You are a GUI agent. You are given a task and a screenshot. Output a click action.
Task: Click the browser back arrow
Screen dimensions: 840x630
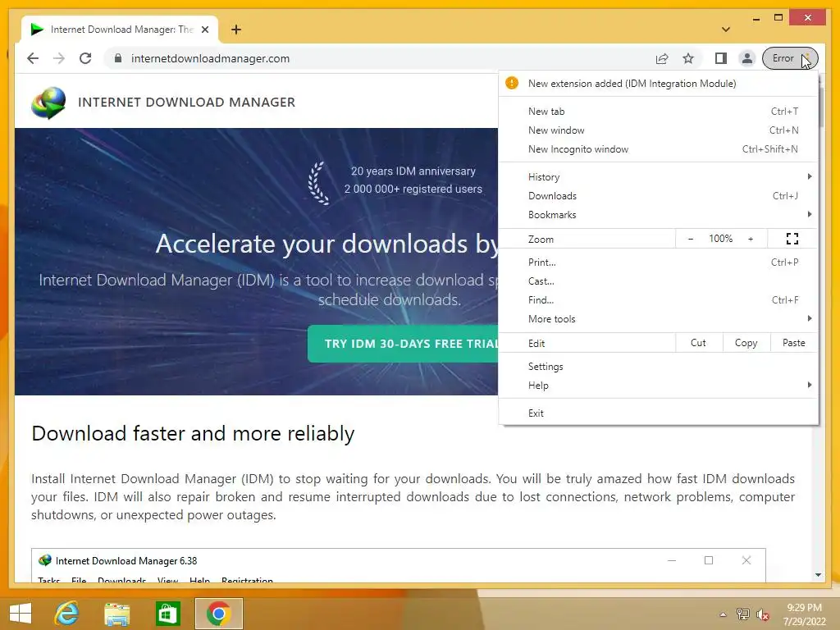[x=33, y=58]
